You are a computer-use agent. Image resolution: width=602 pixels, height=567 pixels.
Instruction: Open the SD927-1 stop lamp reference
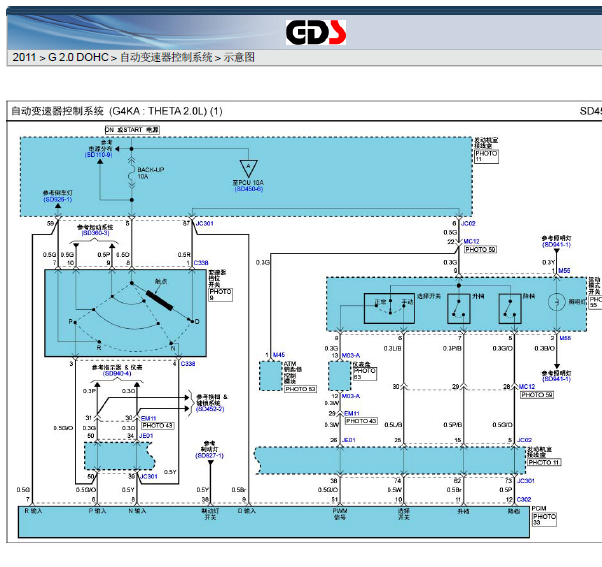pos(210,456)
